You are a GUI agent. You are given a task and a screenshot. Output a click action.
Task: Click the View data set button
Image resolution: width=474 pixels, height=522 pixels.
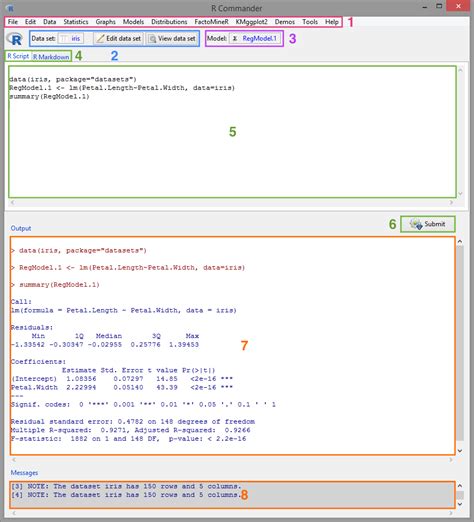coord(172,39)
